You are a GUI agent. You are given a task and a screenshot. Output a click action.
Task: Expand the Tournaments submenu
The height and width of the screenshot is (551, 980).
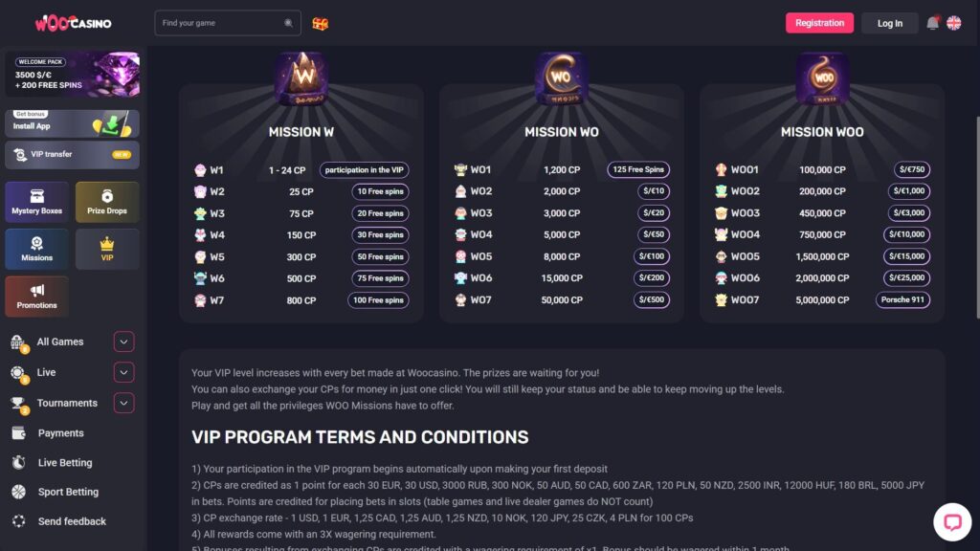pos(123,403)
